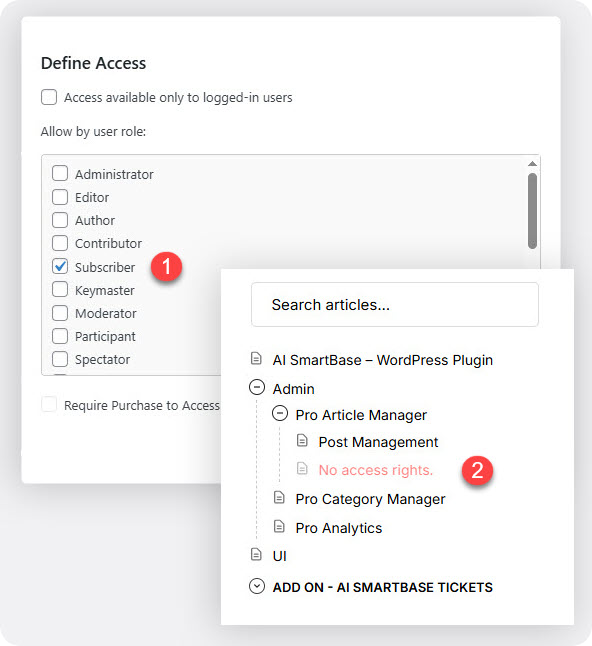Click the Post Management document icon
Viewport: 592px width, 646px height.
[302, 440]
